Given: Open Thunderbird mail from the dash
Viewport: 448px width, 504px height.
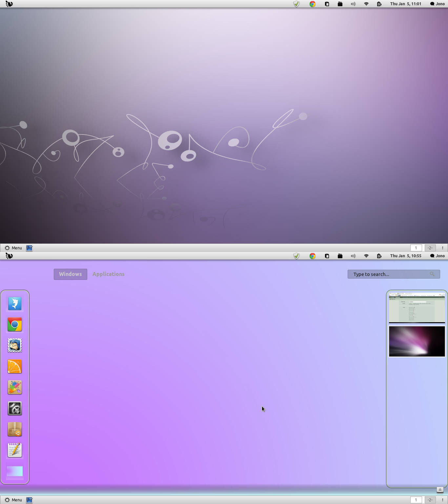Looking at the screenshot, I should click(15, 346).
